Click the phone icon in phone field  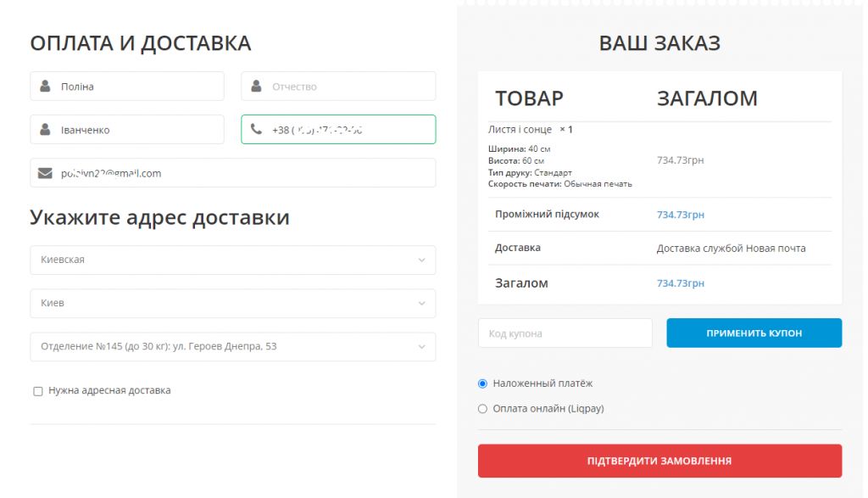point(256,130)
